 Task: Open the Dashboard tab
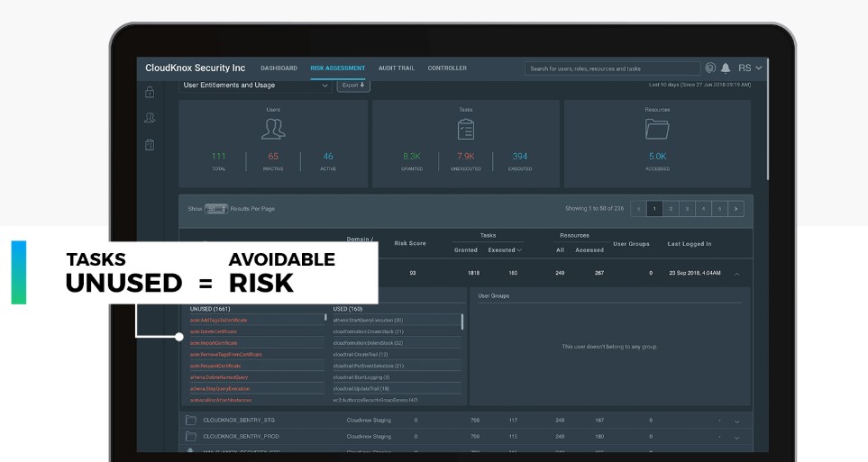coord(279,68)
